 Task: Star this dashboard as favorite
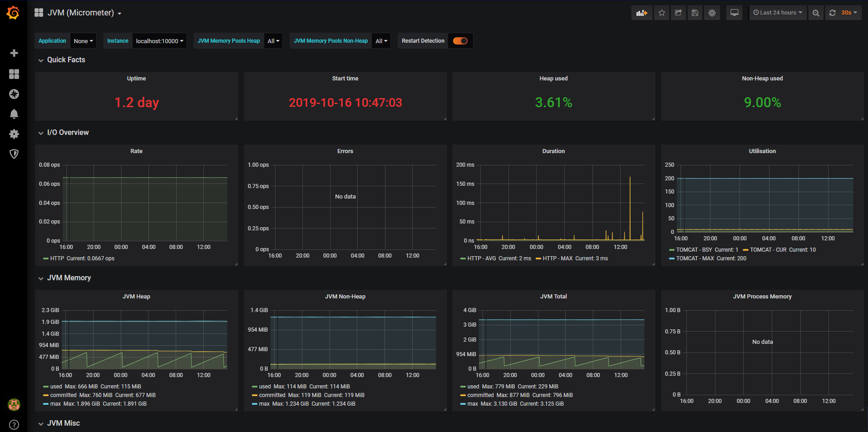point(662,13)
